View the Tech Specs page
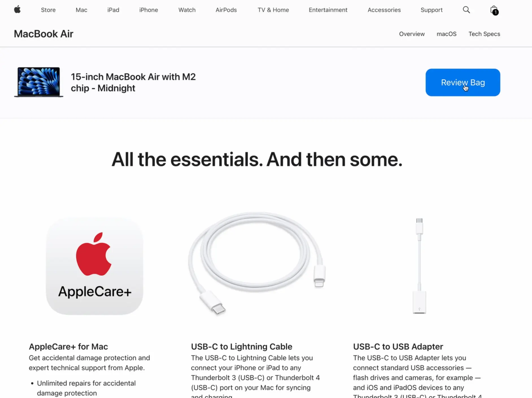 (x=484, y=34)
